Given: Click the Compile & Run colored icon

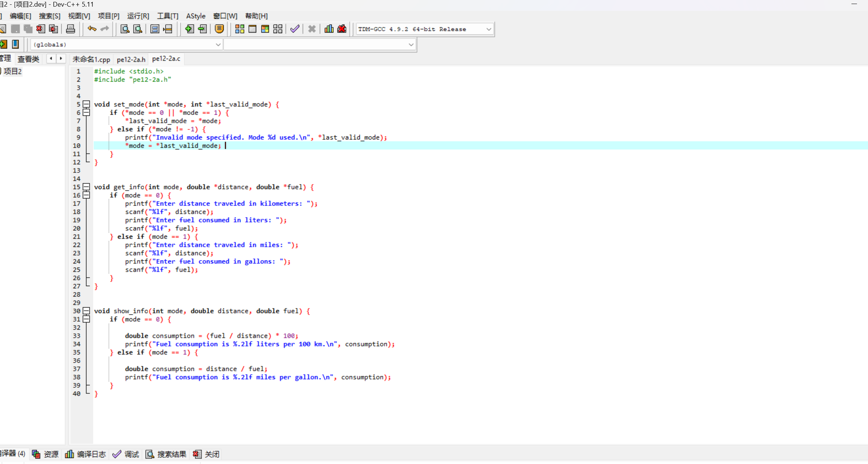Looking at the screenshot, I should click(x=265, y=29).
